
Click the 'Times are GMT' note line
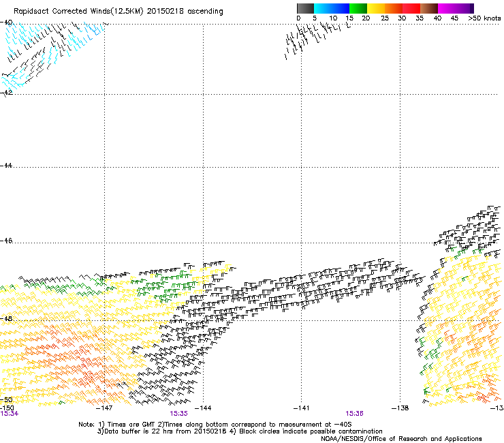(215, 425)
